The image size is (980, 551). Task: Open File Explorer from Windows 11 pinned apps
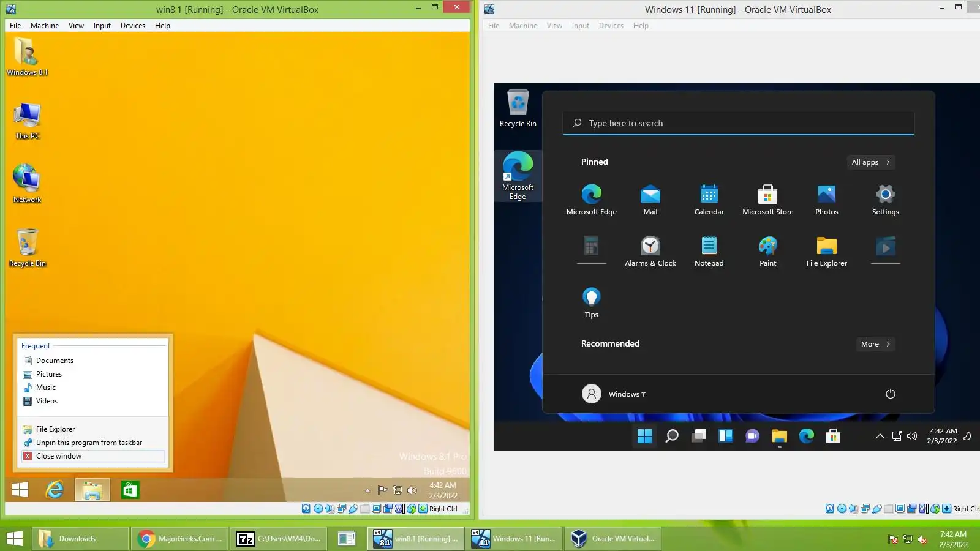(x=827, y=252)
